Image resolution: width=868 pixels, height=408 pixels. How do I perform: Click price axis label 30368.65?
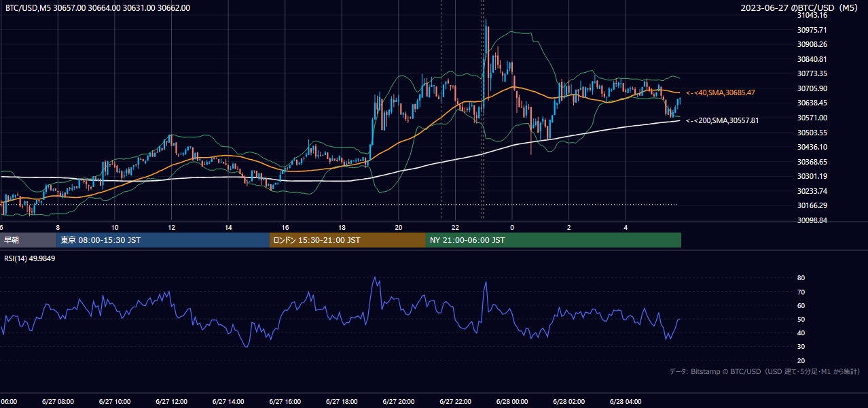pyautogui.click(x=812, y=162)
